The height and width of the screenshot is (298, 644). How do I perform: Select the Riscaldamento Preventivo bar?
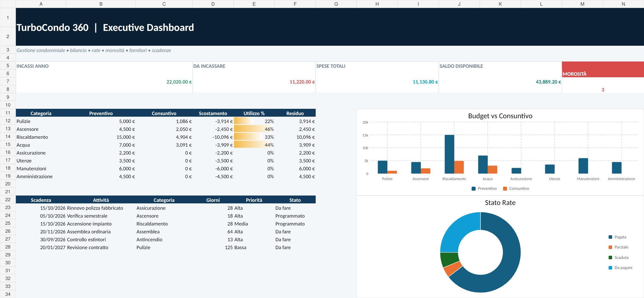pos(450,154)
